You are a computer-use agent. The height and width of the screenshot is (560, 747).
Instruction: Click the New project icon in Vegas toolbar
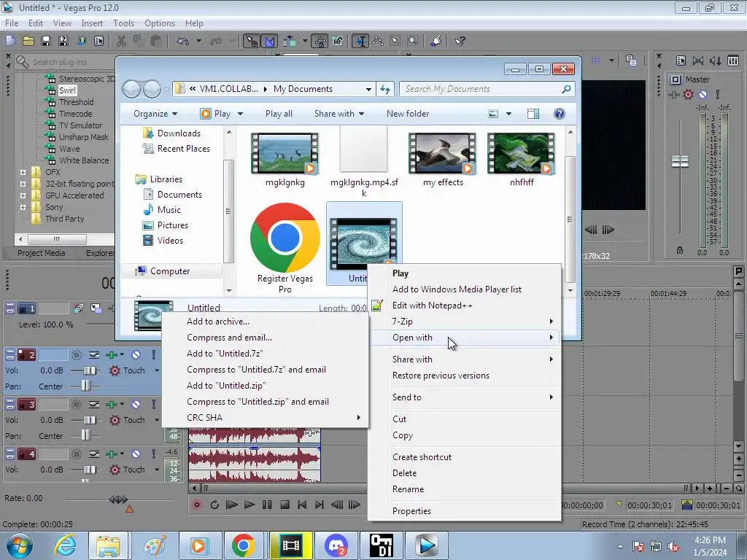(x=10, y=41)
